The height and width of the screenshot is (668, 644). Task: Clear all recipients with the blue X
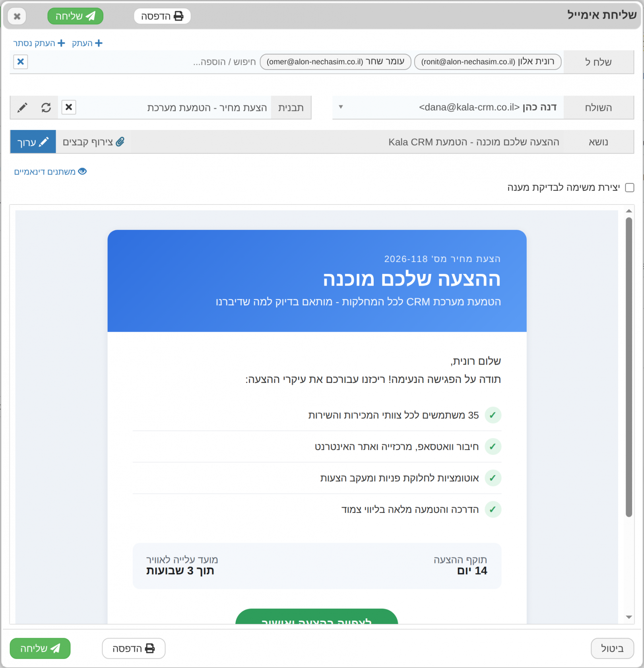tap(21, 62)
